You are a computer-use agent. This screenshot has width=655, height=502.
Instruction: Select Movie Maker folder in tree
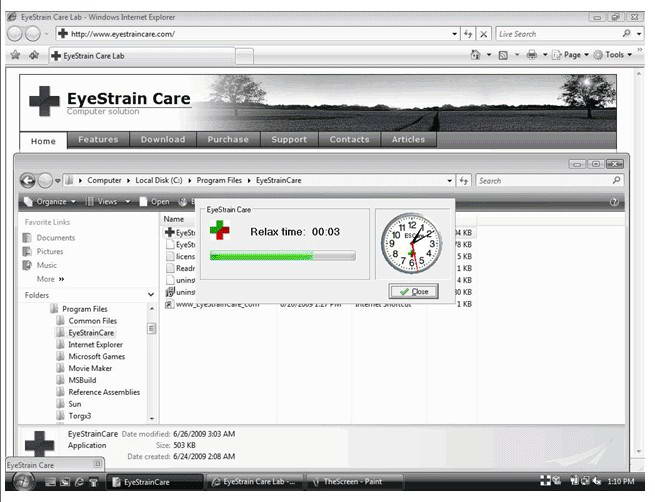click(x=90, y=368)
